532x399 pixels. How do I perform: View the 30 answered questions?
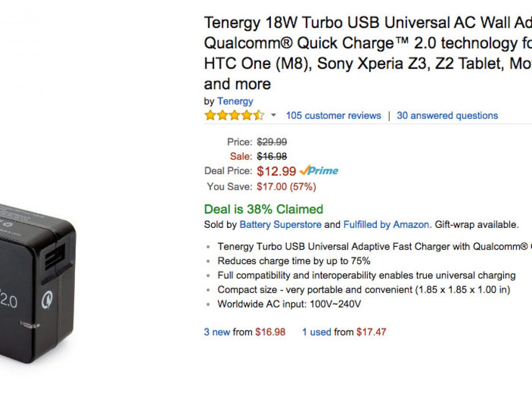[447, 116]
